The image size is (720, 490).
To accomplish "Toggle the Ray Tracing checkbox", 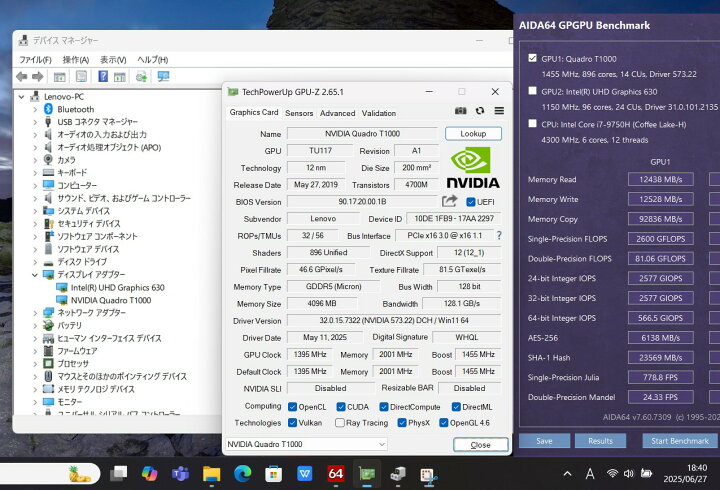I will click(x=340, y=422).
